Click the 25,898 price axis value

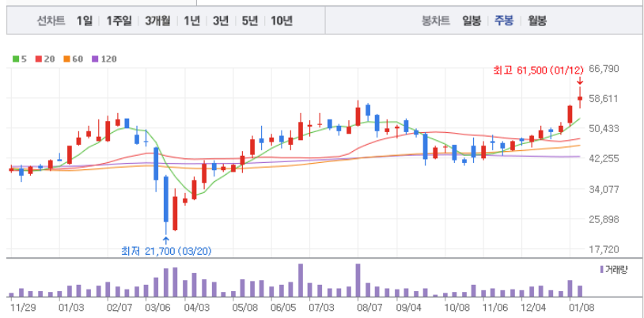pyautogui.click(x=604, y=219)
